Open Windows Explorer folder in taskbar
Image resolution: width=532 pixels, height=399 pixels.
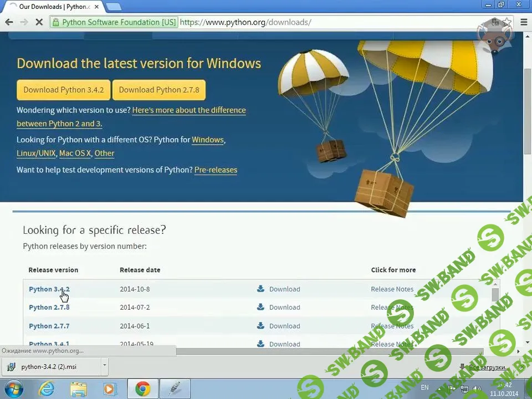(79, 388)
